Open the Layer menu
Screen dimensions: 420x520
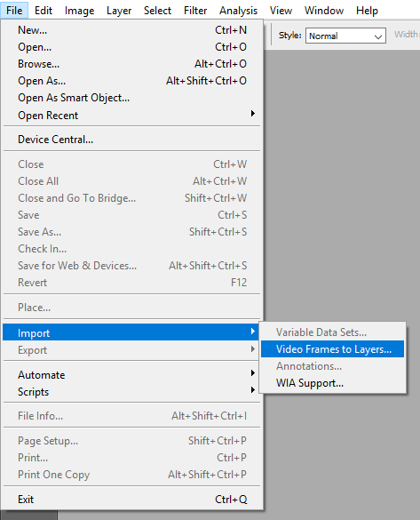click(x=119, y=11)
